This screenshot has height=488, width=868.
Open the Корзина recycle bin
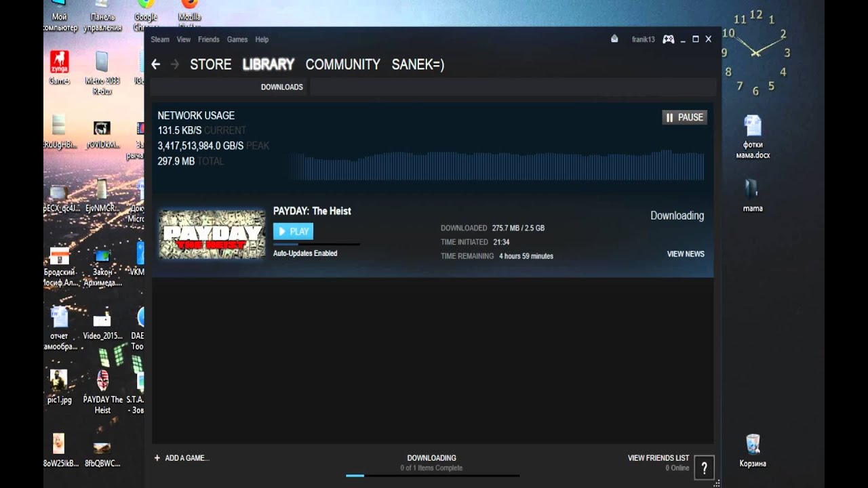(x=753, y=451)
